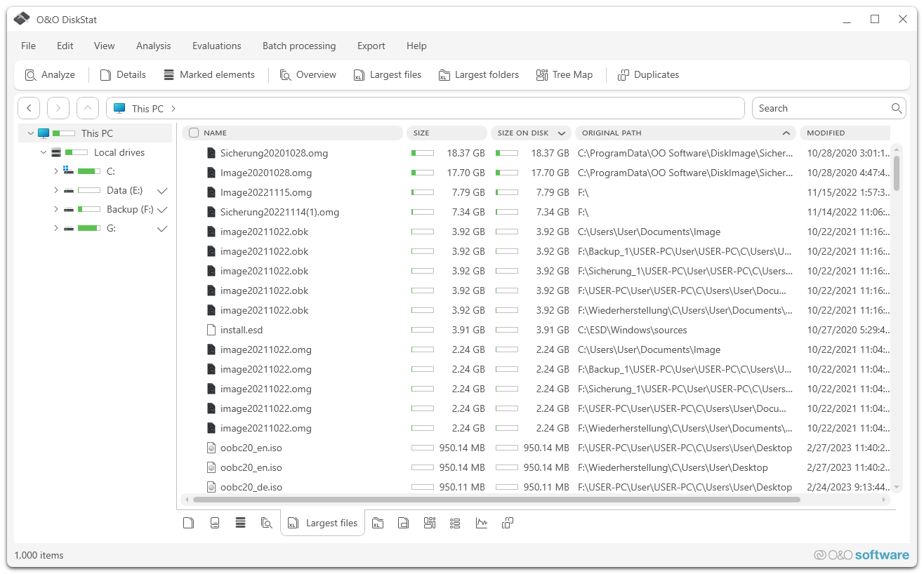Show Marked elements from the top toolbar

[209, 75]
